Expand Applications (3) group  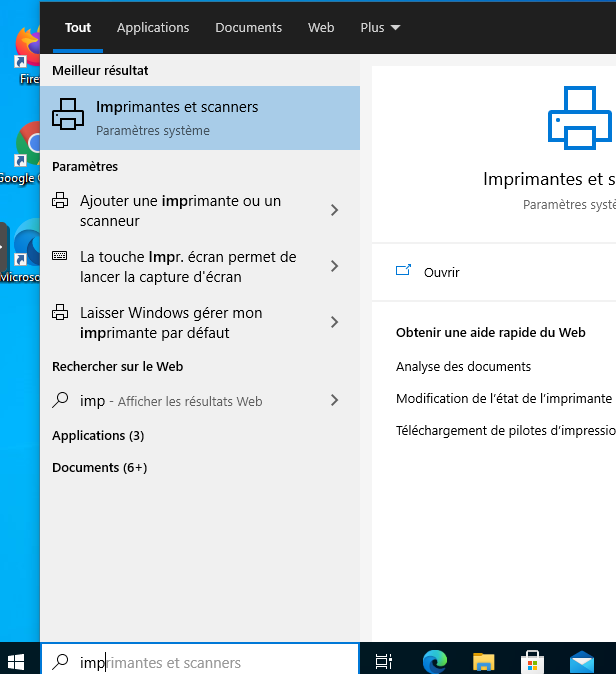tap(98, 435)
